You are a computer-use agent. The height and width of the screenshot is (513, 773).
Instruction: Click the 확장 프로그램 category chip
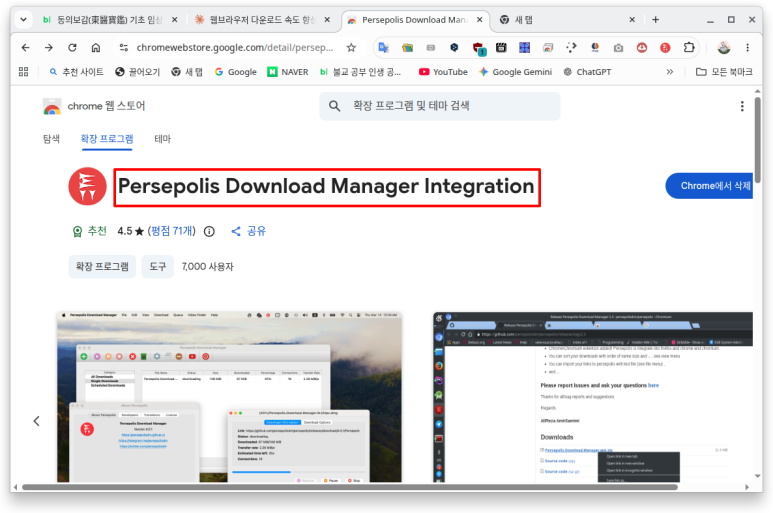(102, 267)
